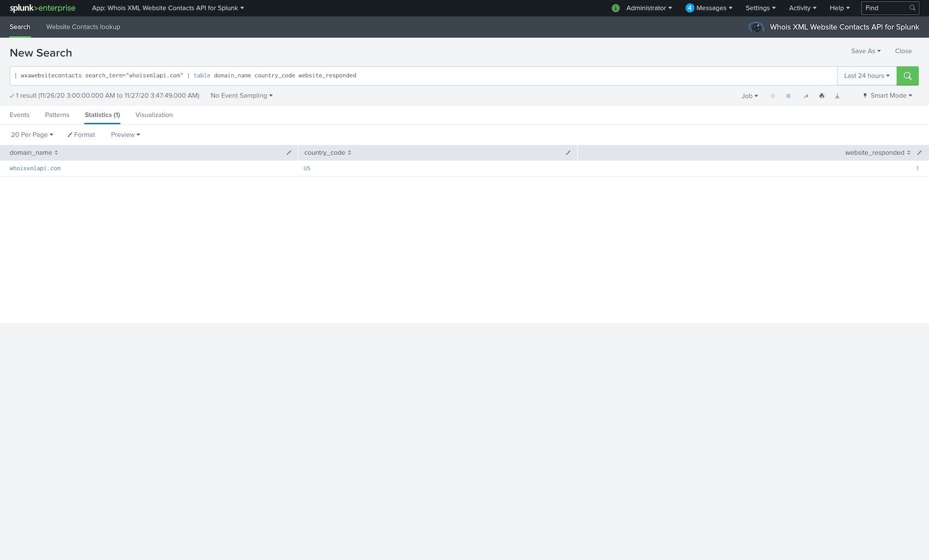The width and height of the screenshot is (929, 560).
Task: Edit domain_name column format pencil
Action: point(289,152)
